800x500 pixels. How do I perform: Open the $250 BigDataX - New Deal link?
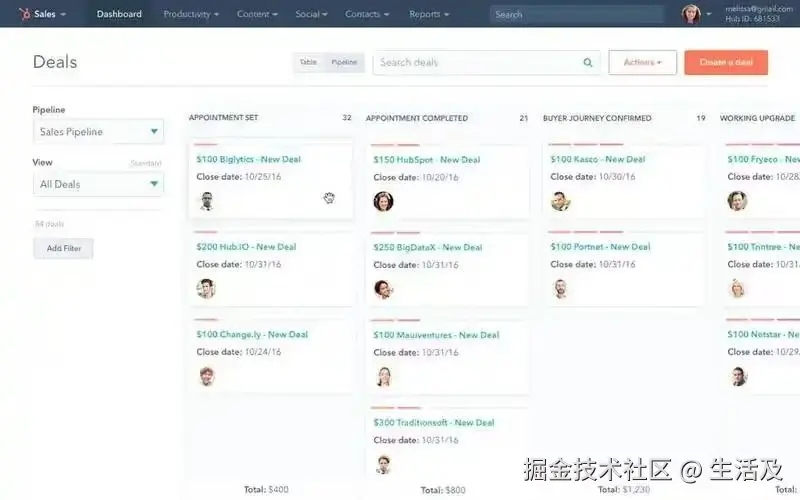tap(428, 247)
